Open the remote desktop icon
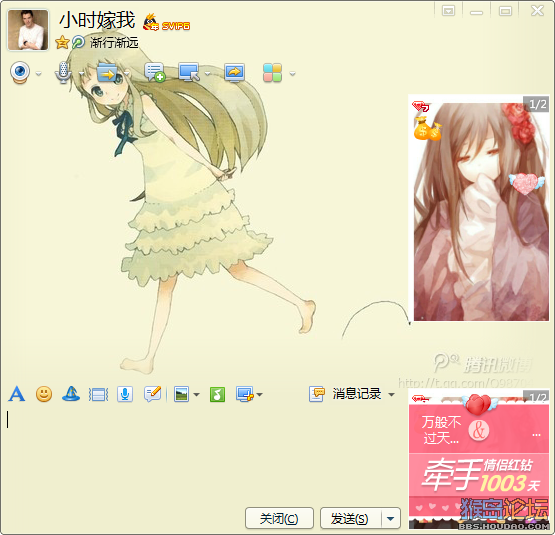 (x=189, y=73)
